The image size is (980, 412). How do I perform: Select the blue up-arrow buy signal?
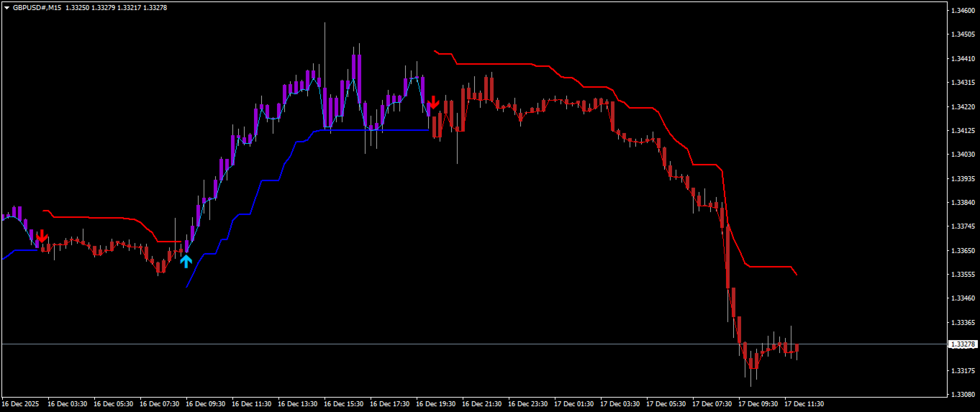pyautogui.click(x=186, y=261)
